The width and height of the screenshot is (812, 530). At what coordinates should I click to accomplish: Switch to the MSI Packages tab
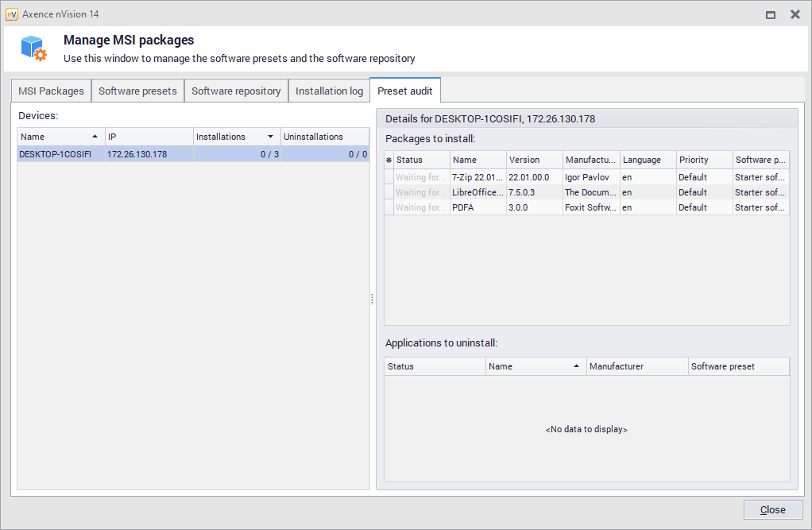point(52,91)
